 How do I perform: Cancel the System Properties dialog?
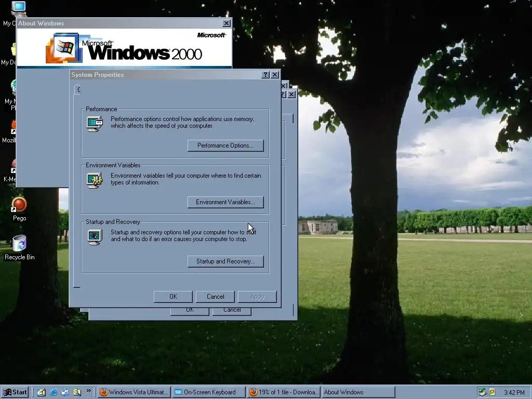[x=215, y=297]
